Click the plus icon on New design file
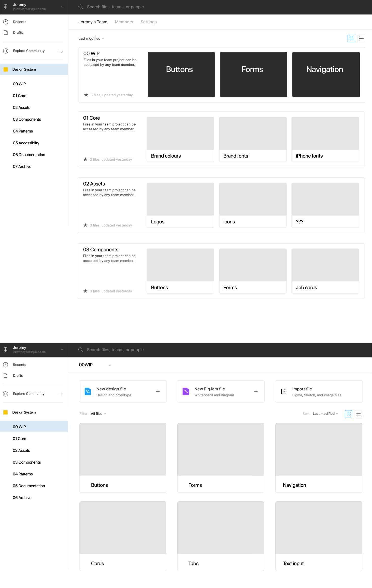The height and width of the screenshot is (588, 372). (158, 391)
